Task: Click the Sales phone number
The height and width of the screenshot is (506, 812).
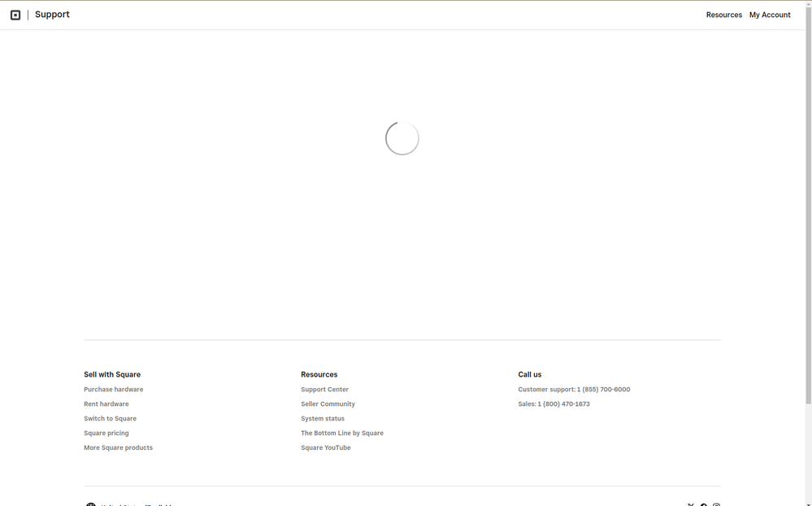Action: (563, 404)
